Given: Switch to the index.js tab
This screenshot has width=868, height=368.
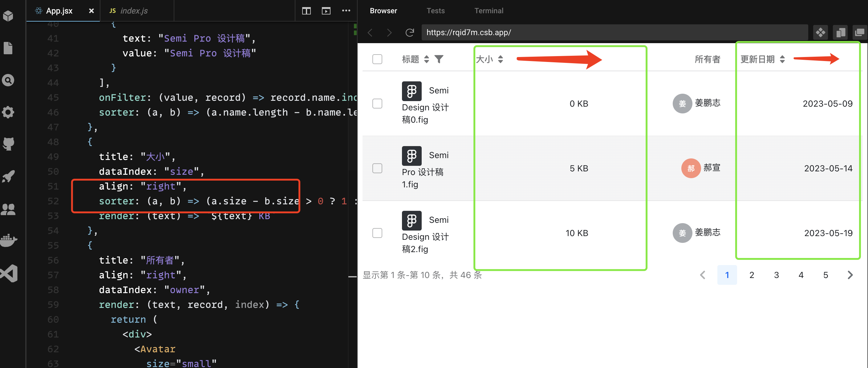Looking at the screenshot, I should (133, 11).
